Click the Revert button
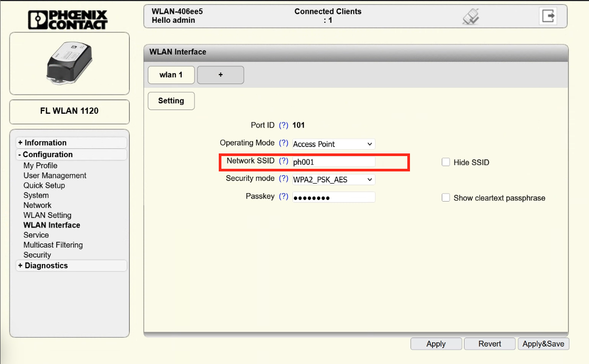This screenshot has width=589, height=364. [489, 344]
